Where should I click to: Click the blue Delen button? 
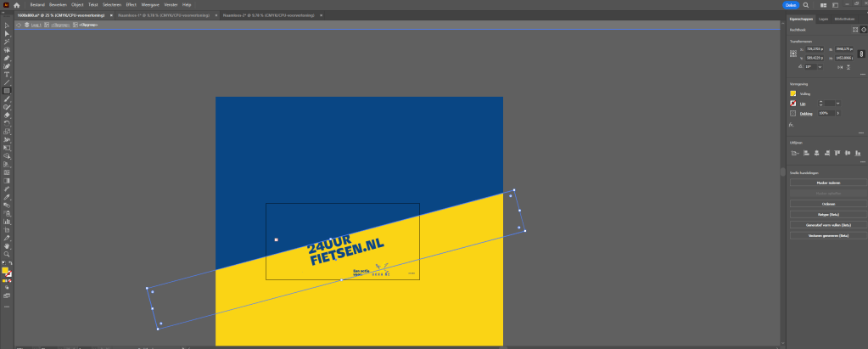pyautogui.click(x=791, y=5)
